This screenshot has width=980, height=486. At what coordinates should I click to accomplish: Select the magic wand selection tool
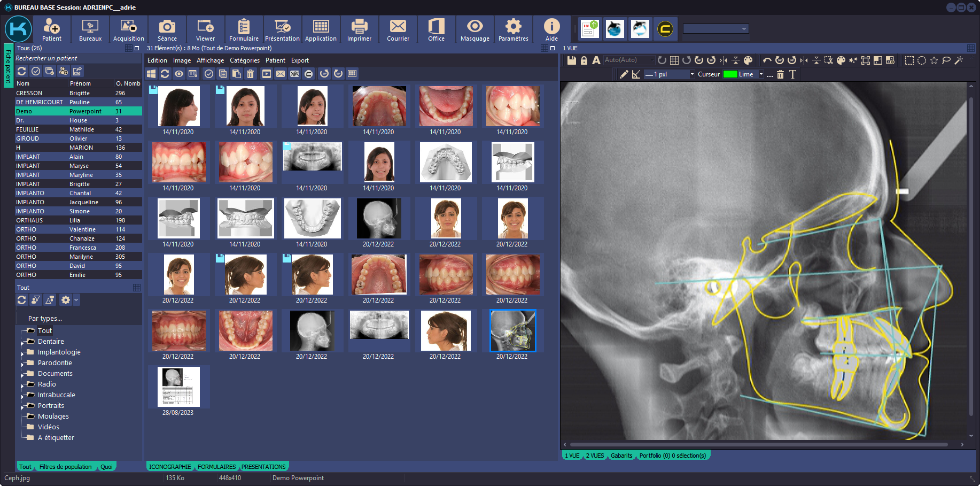point(959,60)
